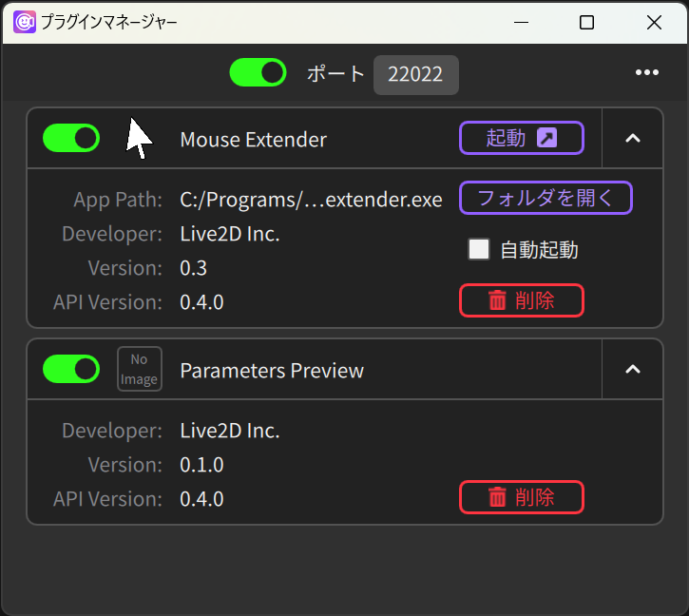Maximize the plugin manager window

[586, 22]
